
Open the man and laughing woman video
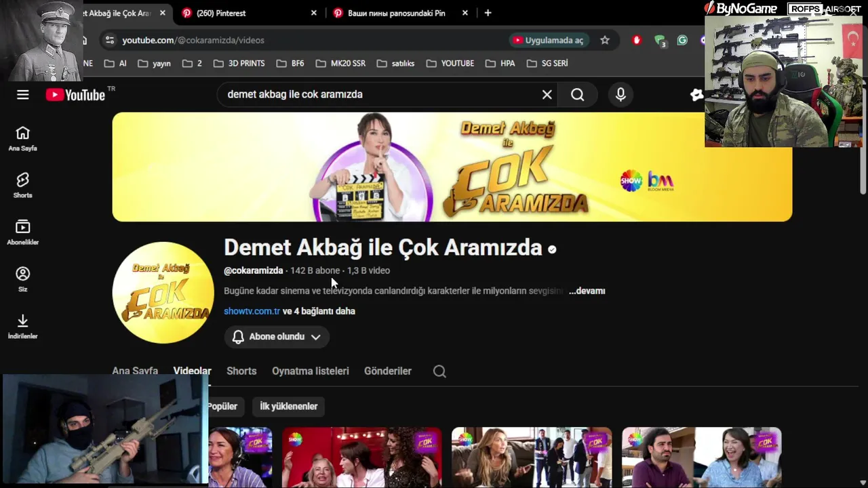pyautogui.click(x=702, y=457)
